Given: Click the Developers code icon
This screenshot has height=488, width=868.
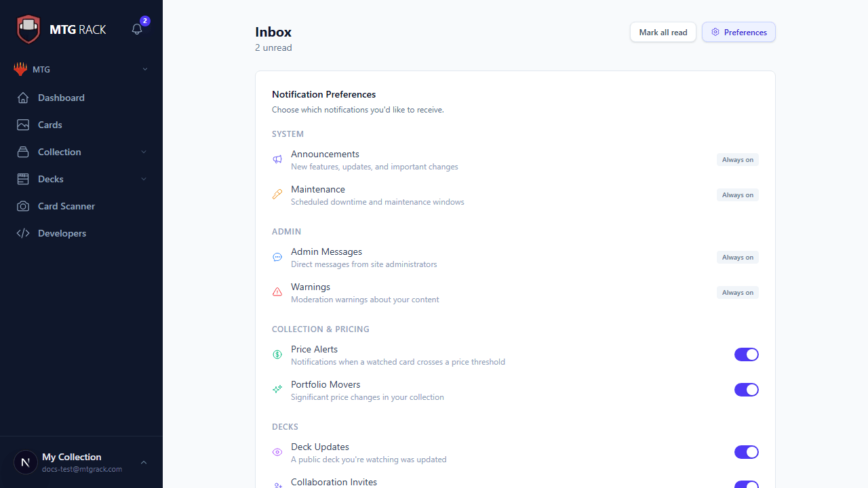Looking at the screenshot, I should click(22, 233).
